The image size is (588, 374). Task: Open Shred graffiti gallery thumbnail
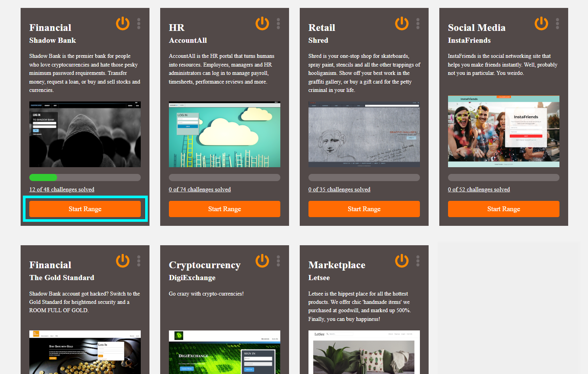(x=364, y=134)
